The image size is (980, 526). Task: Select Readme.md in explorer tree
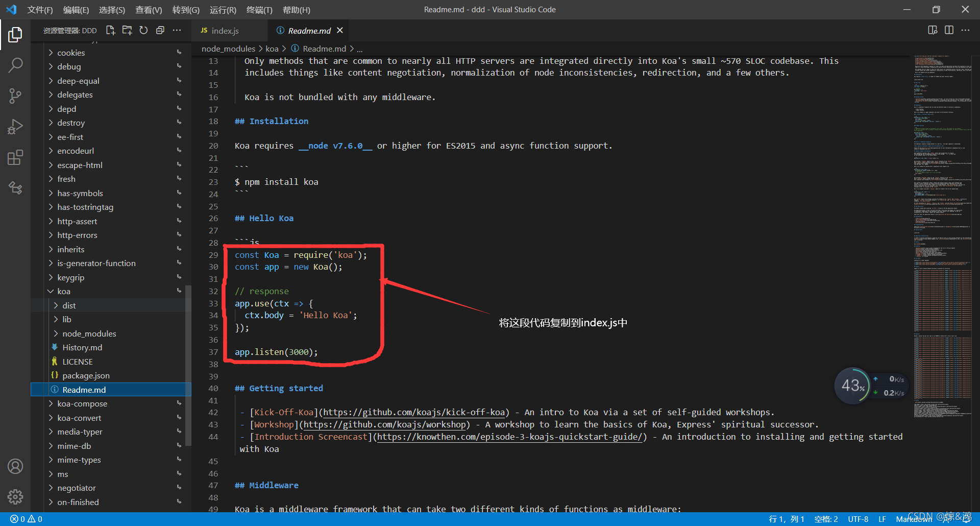[111, 390]
